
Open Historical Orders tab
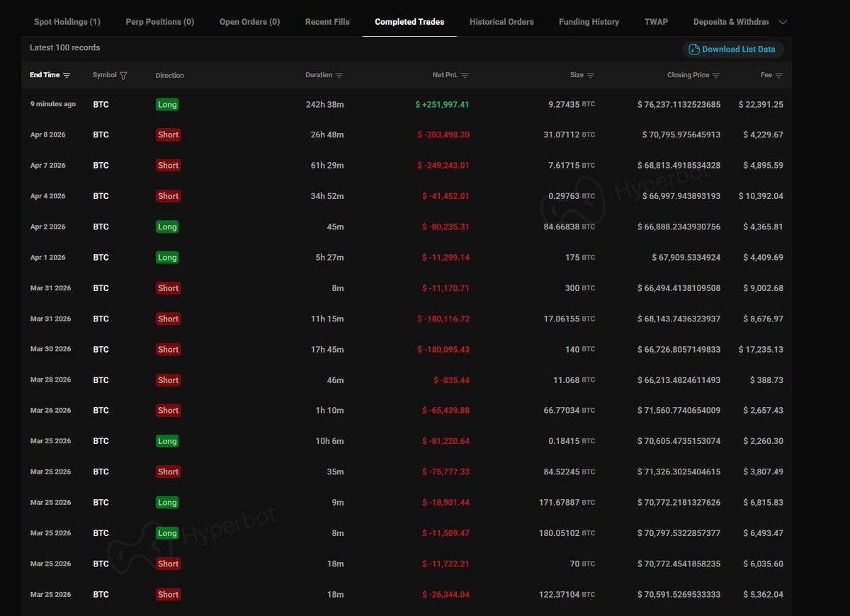501,22
